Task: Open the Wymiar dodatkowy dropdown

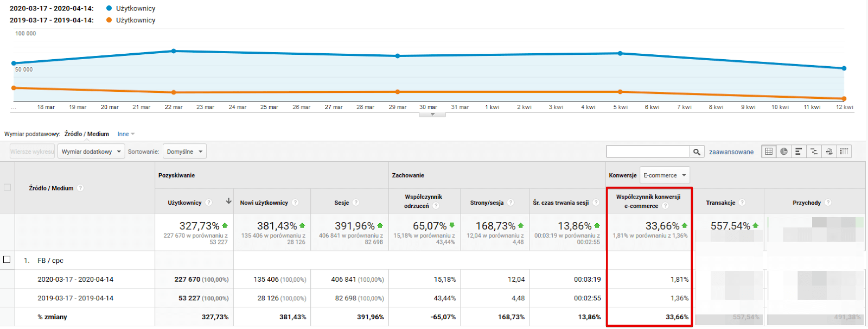Action: (x=91, y=151)
